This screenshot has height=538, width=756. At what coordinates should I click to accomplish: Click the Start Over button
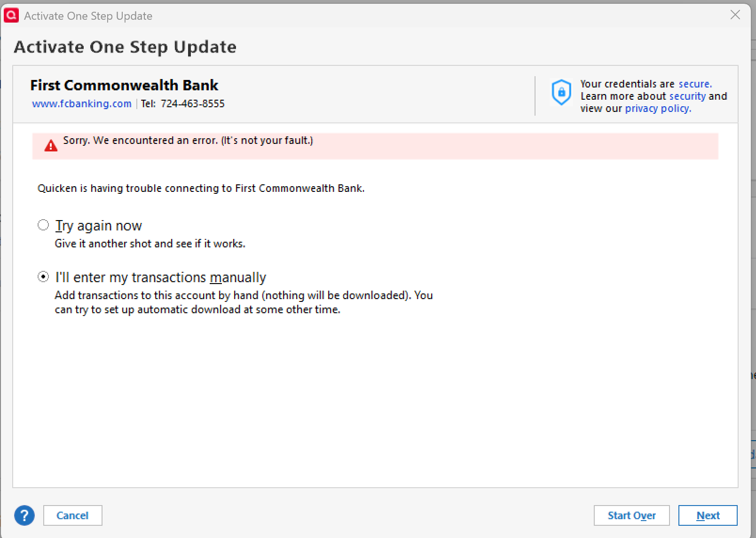(631, 515)
